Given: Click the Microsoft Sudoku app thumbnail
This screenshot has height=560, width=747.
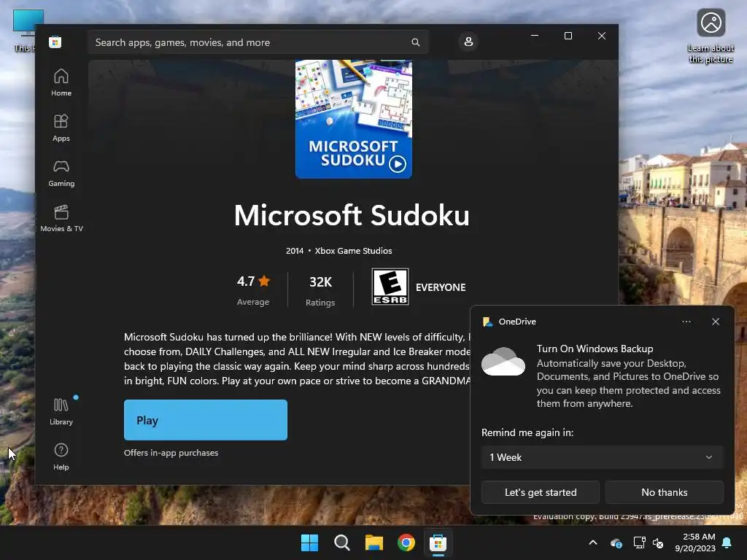Looking at the screenshot, I should tap(354, 119).
